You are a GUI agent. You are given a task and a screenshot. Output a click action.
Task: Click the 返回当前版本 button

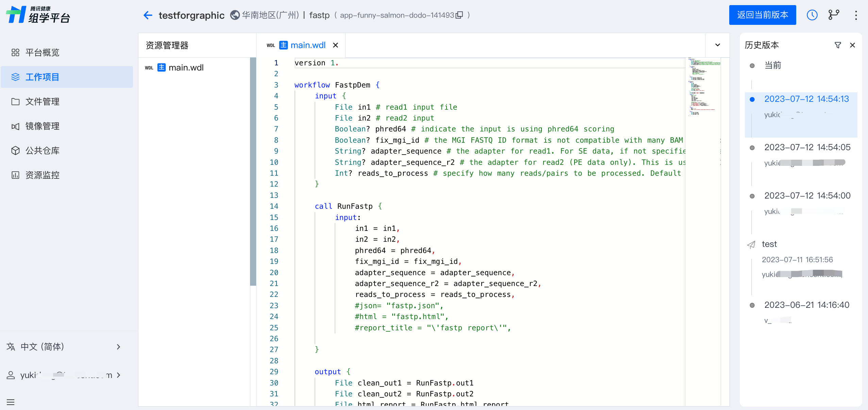click(762, 15)
